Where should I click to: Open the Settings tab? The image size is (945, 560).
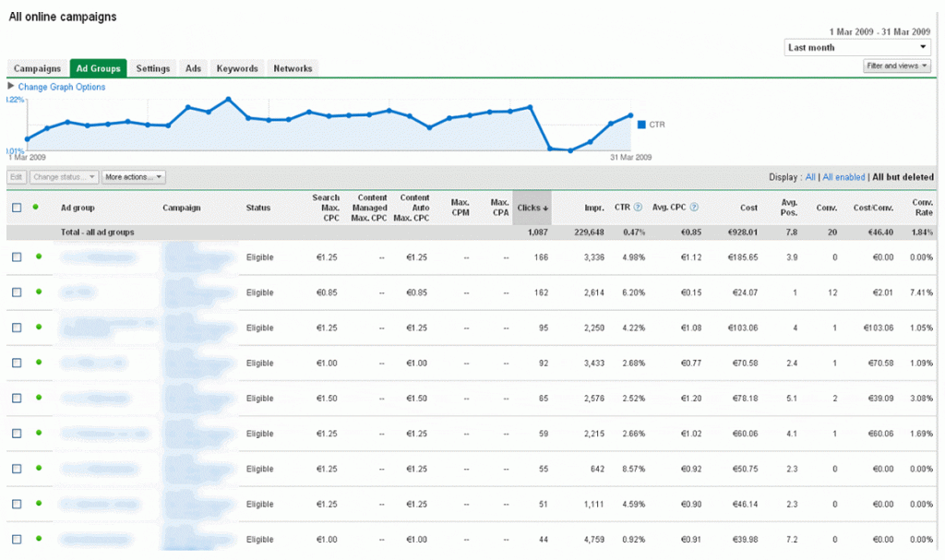(153, 68)
